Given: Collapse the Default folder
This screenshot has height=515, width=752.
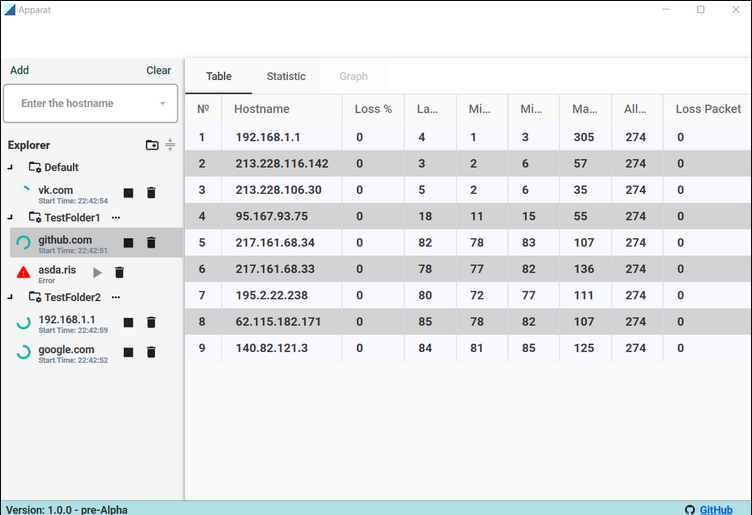Looking at the screenshot, I should tap(10, 167).
